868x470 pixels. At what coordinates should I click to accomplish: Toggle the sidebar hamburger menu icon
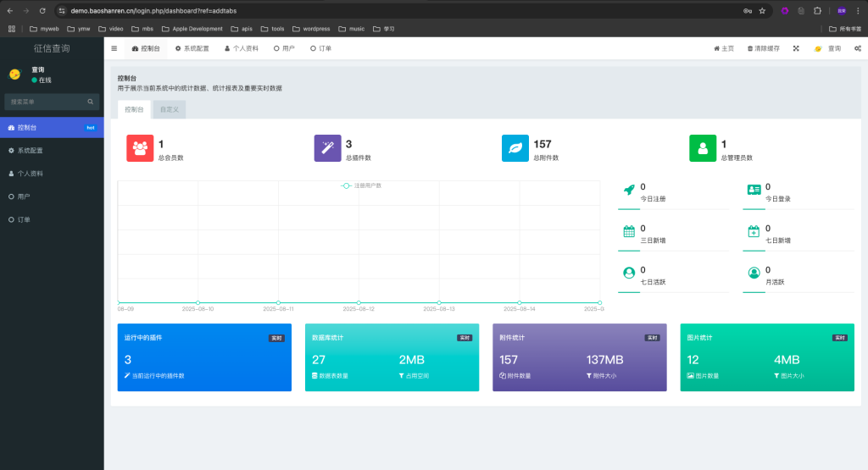pyautogui.click(x=114, y=48)
